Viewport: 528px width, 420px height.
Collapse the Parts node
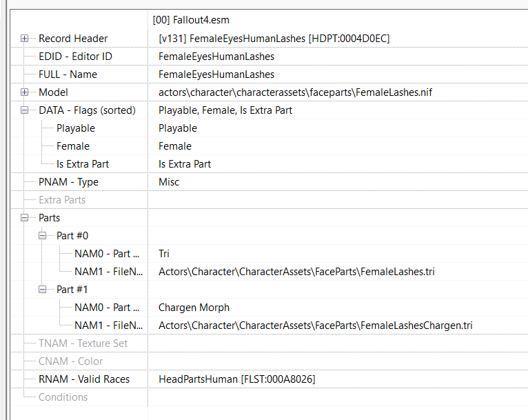(24, 218)
